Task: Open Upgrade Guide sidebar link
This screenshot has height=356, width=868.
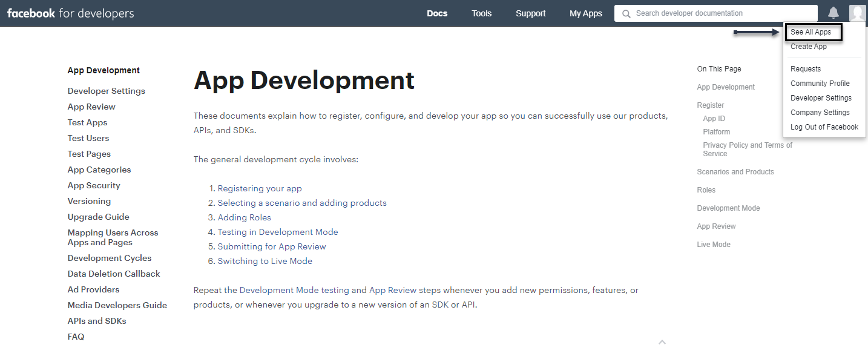Action: (99, 217)
